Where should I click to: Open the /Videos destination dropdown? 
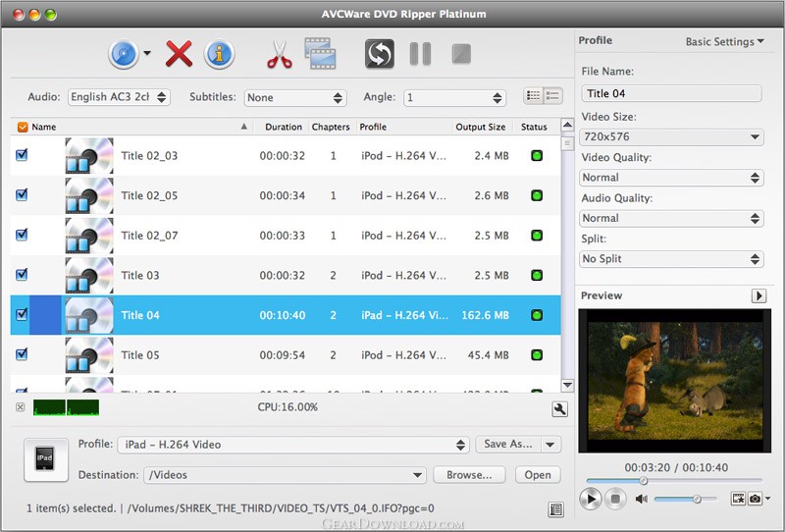[x=285, y=475]
